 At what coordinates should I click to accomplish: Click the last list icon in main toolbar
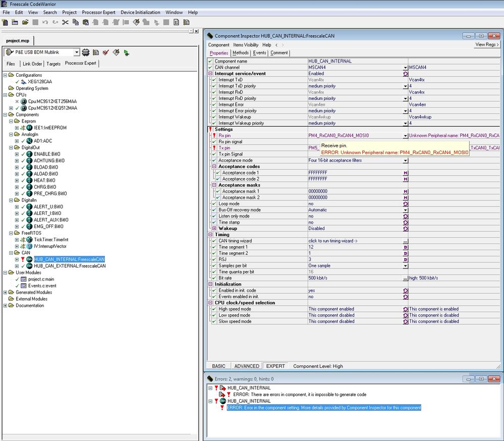pos(186,22)
